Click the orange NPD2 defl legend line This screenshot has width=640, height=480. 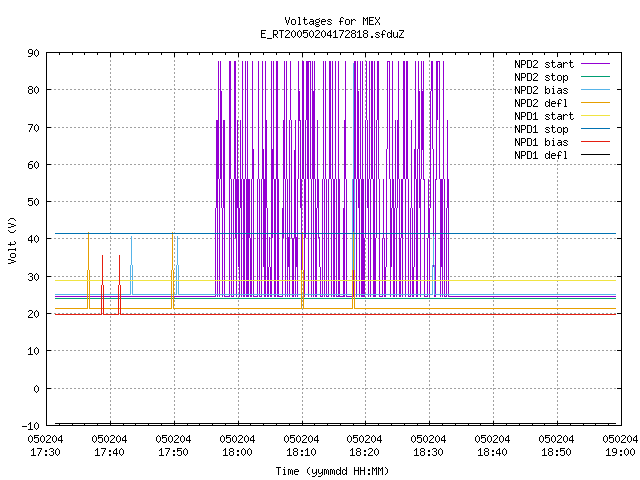[x=595, y=102]
